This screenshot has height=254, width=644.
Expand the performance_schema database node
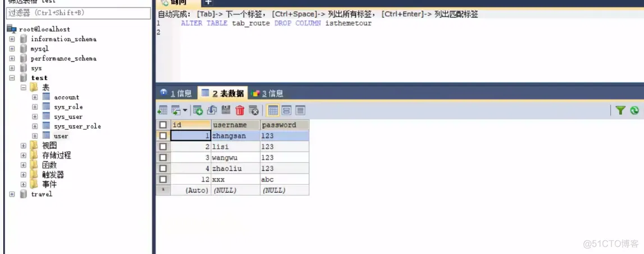(12, 58)
